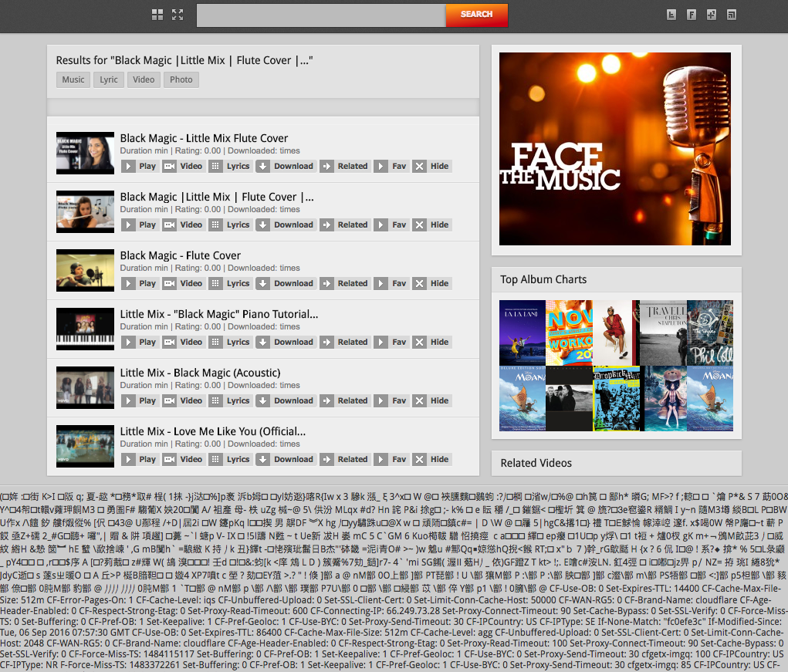This screenshot has width=788, height=672.
Task: Click the grid view icon in header
Action: pos(157,15)
